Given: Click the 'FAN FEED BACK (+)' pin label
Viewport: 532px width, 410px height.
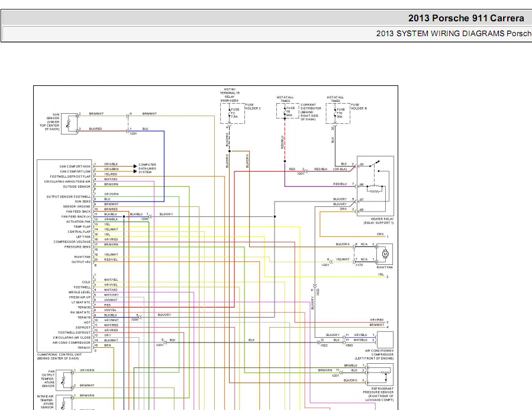Looking at the screenshot, I should (x=76, y=217).
